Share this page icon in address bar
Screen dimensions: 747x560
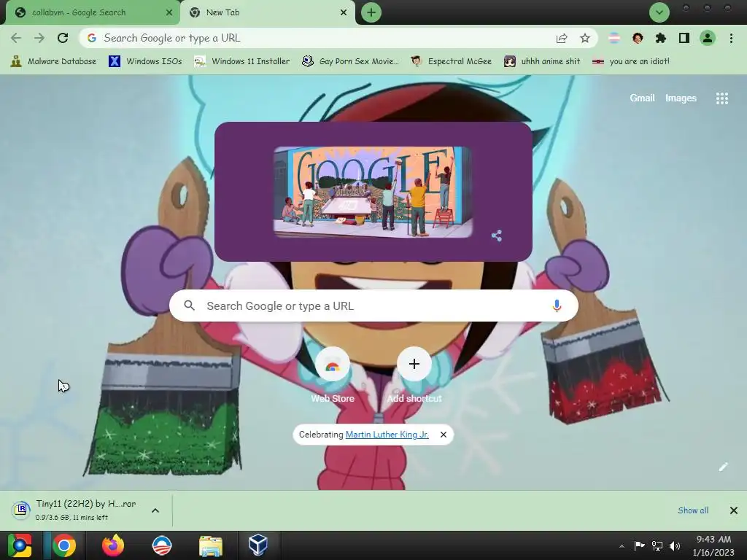[562, 38]
